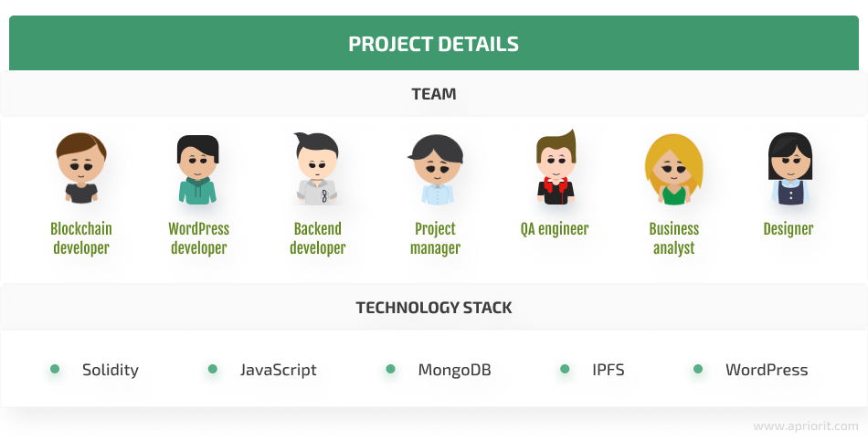The height and width of the screenshot is (441, 868).
Task: Click the green bullet beside JavaScript
Action: tap(213, 369)
